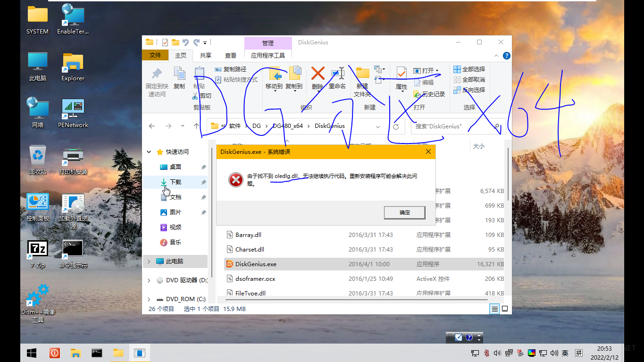644x362 pixels.
Task: Select the 管理 contextual tab header
Action: [268, 43]
